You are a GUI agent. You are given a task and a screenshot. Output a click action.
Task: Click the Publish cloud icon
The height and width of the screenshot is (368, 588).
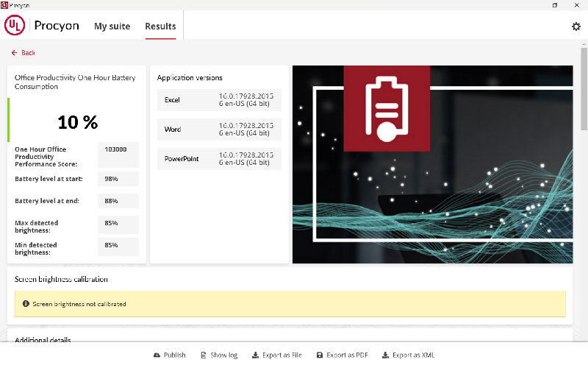click(157, 355)
